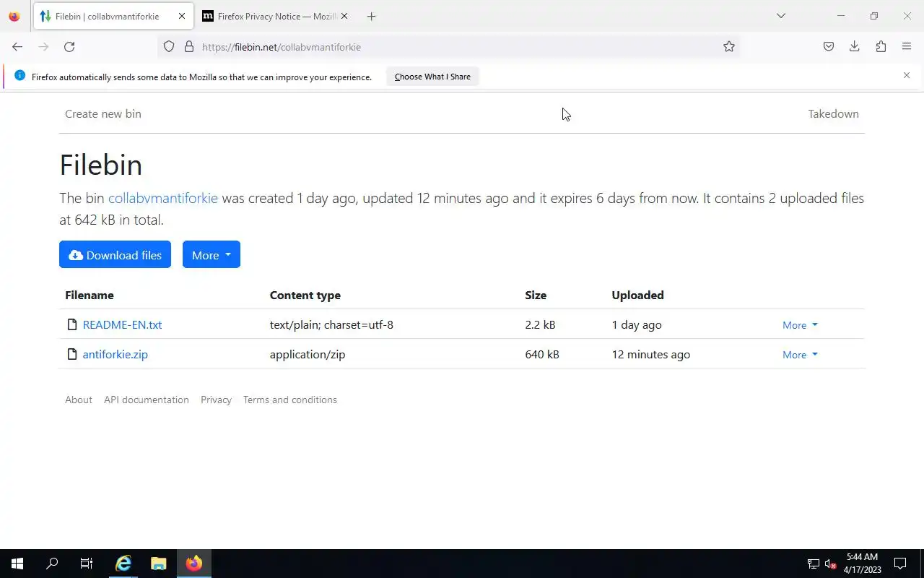Click the Firefox View icon
924x578 pixels.
[14, 16]
